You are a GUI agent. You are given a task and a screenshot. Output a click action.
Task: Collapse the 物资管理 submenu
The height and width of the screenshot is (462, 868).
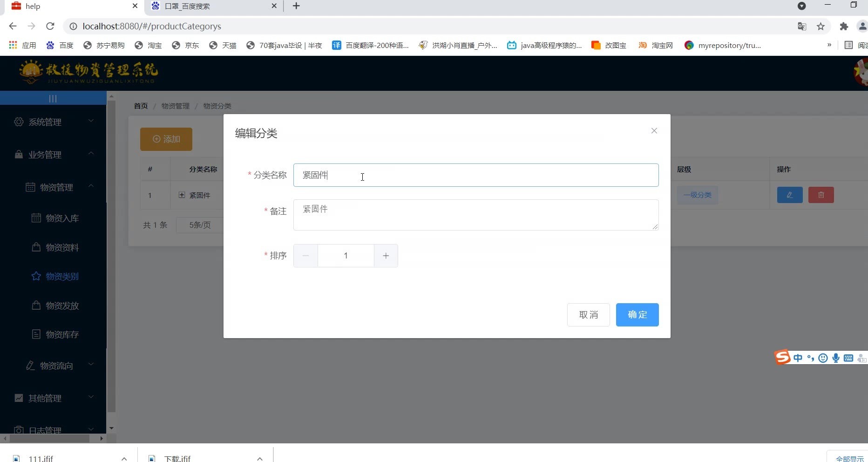(x=53, y=187)
